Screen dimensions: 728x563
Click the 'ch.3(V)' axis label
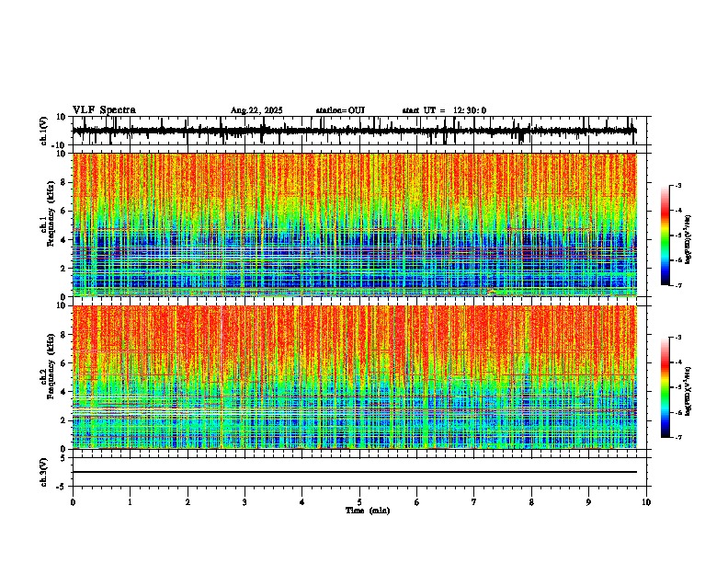click(44, 472)
